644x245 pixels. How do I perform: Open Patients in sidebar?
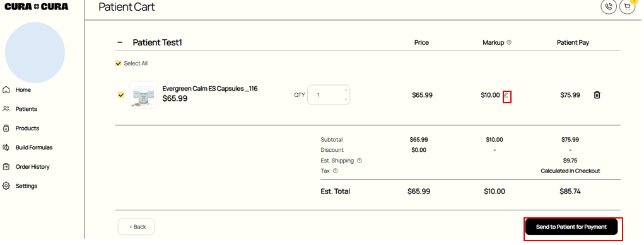(x=26, y=109)
